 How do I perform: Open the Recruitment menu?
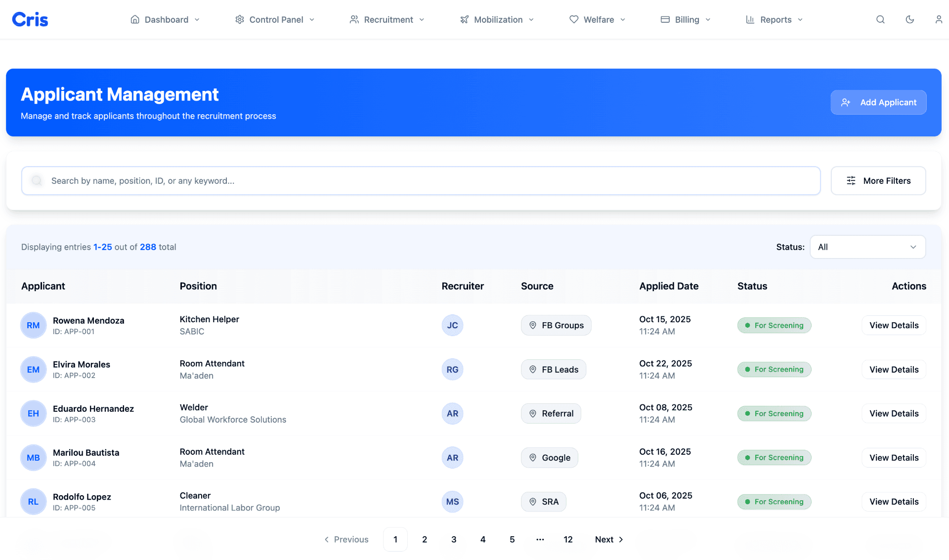pos(387,19)
